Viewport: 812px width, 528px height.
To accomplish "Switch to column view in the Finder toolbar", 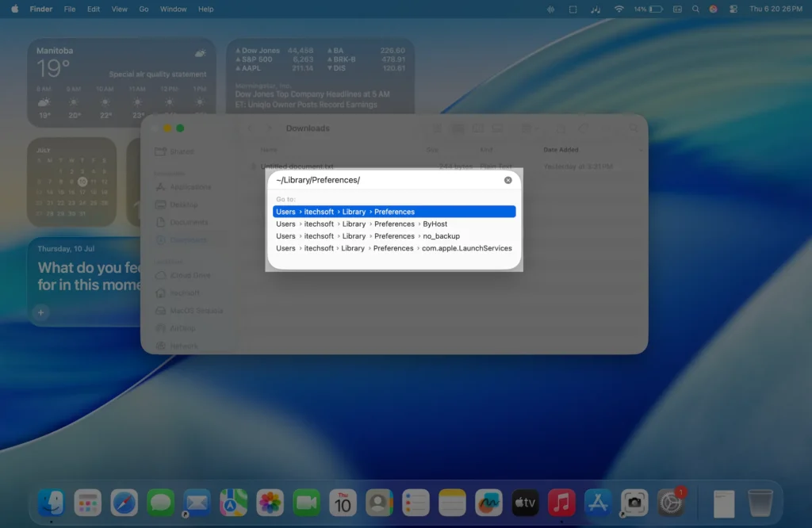I will point(479,128).
